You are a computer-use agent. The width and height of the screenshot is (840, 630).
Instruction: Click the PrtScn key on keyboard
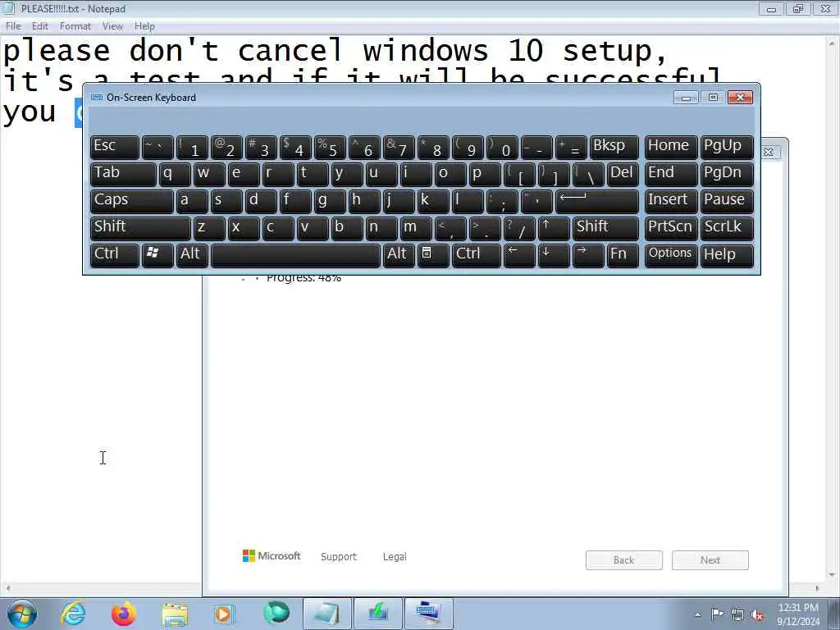click(670, 228)
